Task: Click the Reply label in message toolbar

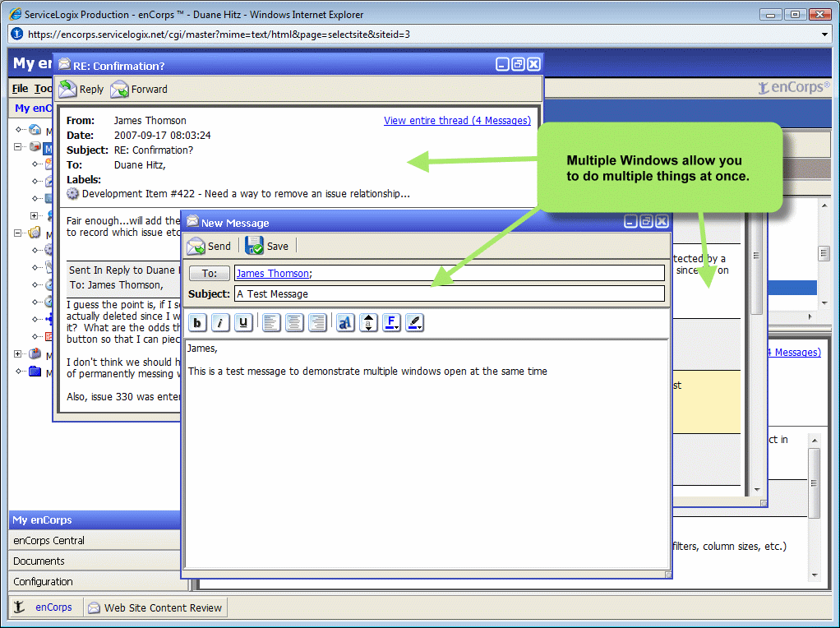Action: 91,90
